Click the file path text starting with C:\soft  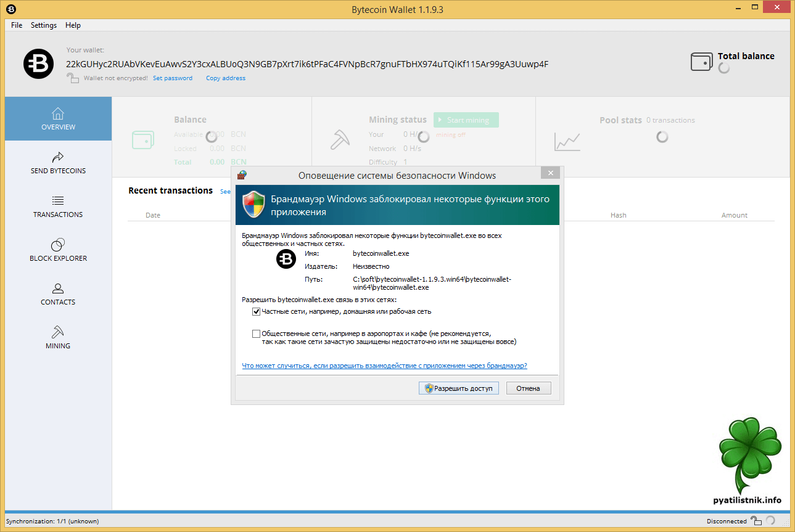tap(432, 283)
